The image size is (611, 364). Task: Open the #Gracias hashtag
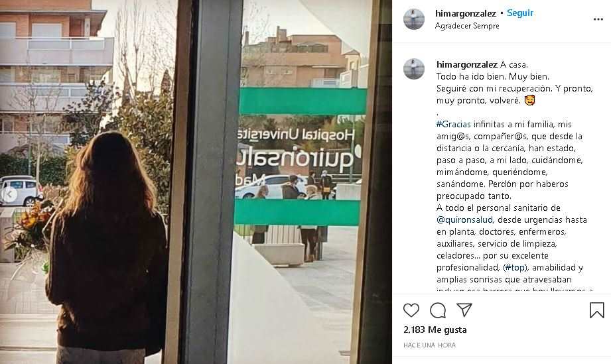tap(454, 124)
